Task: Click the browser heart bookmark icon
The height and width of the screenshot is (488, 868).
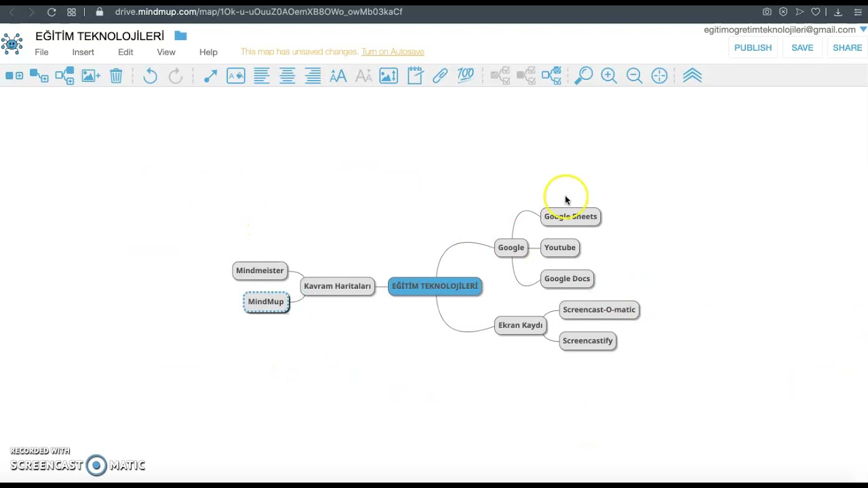Action: tap(816, 12)
